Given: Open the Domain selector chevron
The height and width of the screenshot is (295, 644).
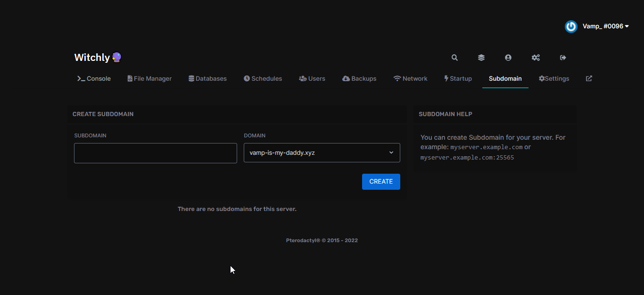Looking at the screenshot, I should pos(391,152).
